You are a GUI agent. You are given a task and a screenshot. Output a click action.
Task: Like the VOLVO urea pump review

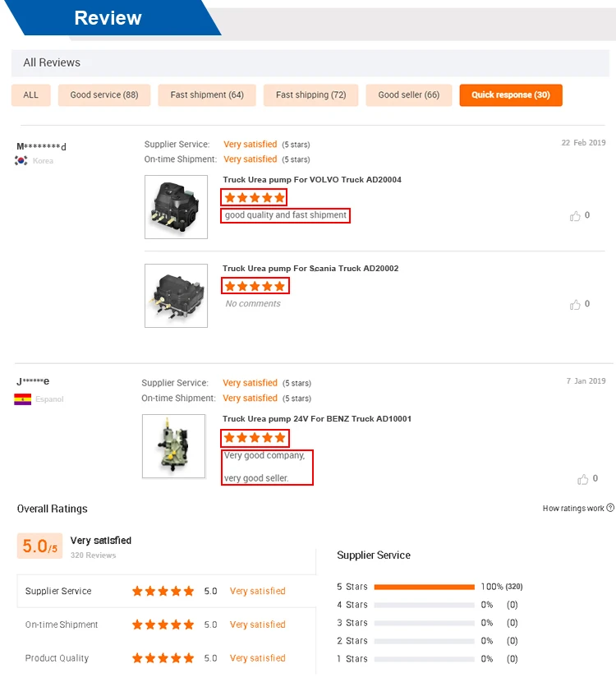tap(575, 216)
